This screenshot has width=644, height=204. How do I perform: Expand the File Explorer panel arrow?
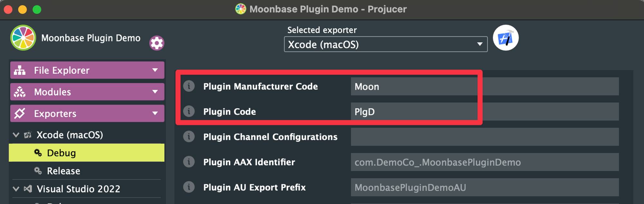click(x=155, y=70)
